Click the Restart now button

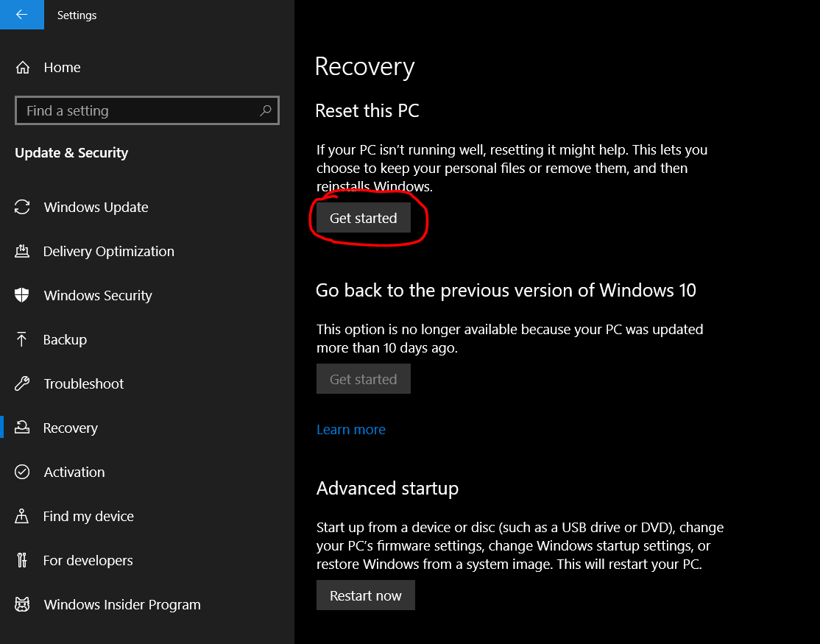[x=365, y=595]
